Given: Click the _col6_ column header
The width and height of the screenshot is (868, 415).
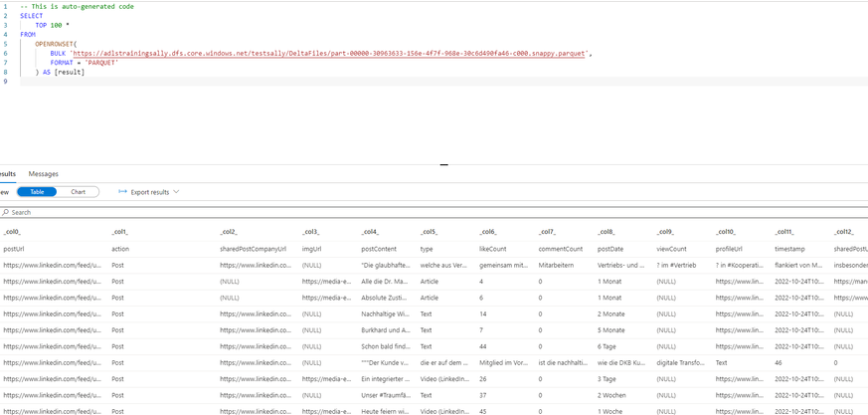Looking at the screenshot, I should (x=488, y=232).
